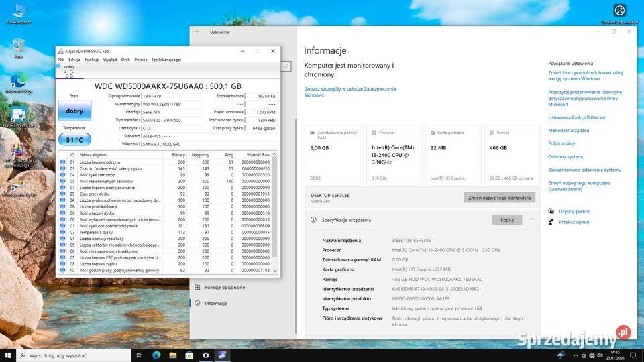Open Oczyszczanie dysku desktop shortcut
The width and height of the screenshot is (644, 362).
(18, 187)
